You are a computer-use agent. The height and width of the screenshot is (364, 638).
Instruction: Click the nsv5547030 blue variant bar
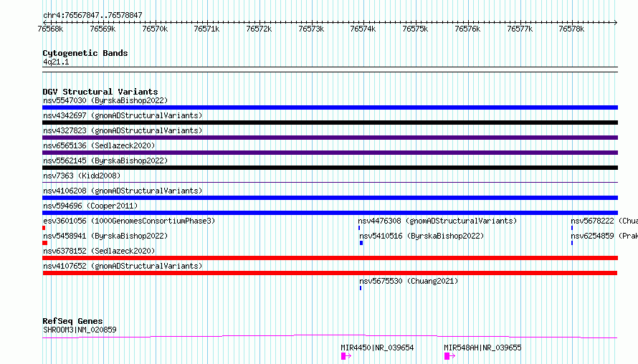330,107
